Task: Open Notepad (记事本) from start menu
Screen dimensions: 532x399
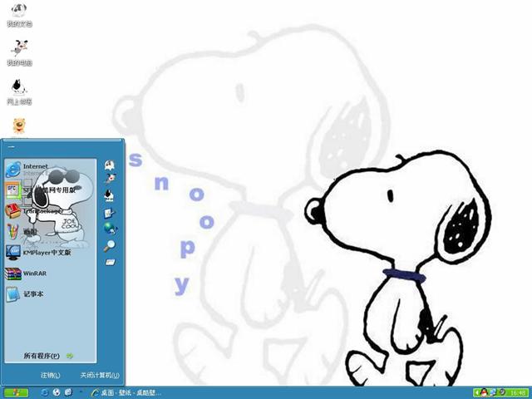Action: (x=51, y=294)
